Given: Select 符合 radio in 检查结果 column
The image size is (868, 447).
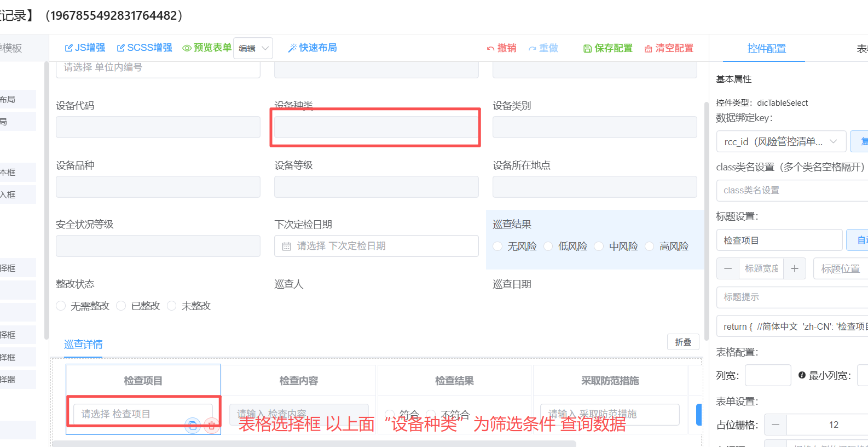Looking at the screenshot, I should click(390, 414).
